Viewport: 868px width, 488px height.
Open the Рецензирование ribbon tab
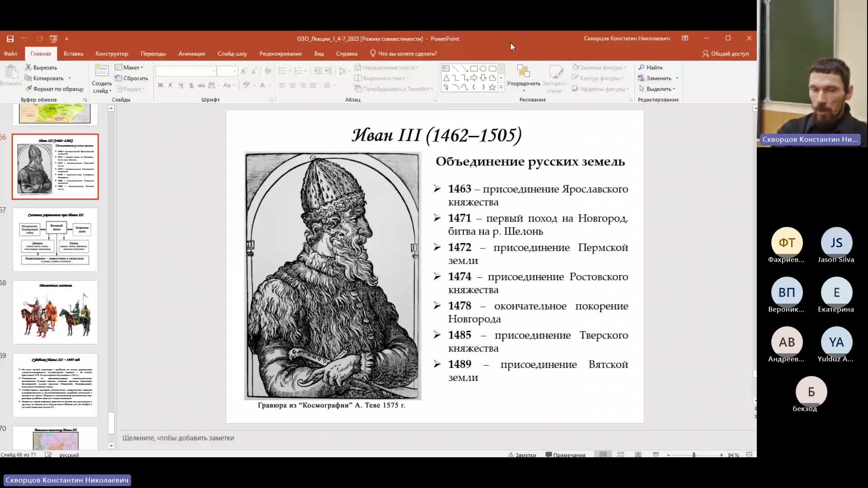280,53
